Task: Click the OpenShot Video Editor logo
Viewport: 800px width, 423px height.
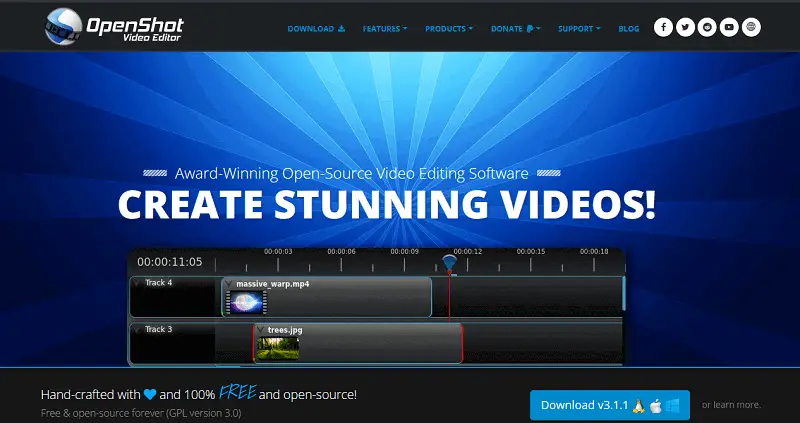Action: tap(114, 27)
